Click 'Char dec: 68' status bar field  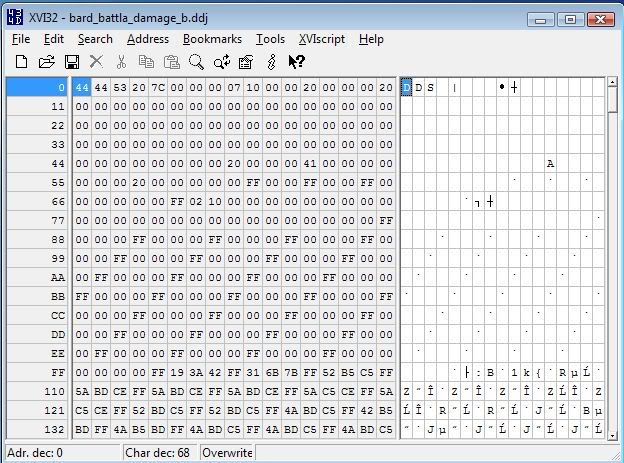point(160,453)
